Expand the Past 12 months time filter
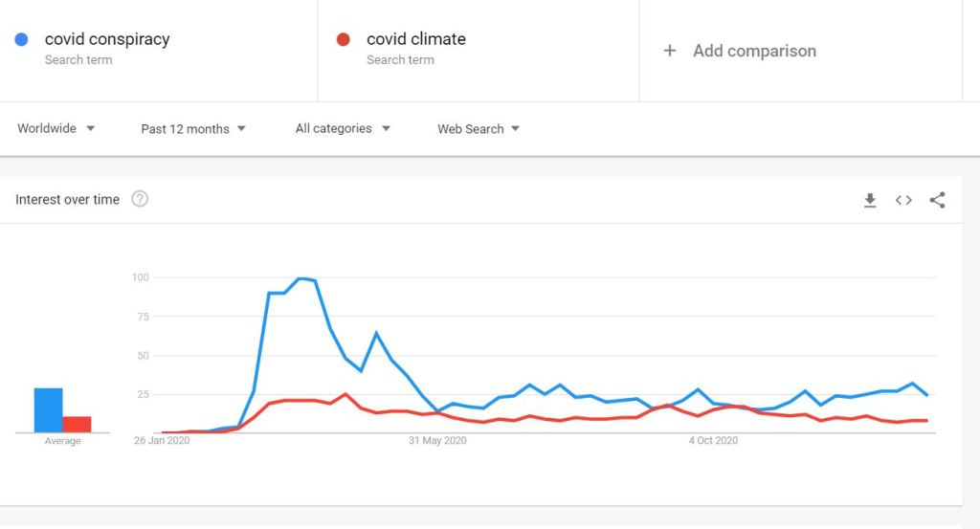 click(193, 128)
